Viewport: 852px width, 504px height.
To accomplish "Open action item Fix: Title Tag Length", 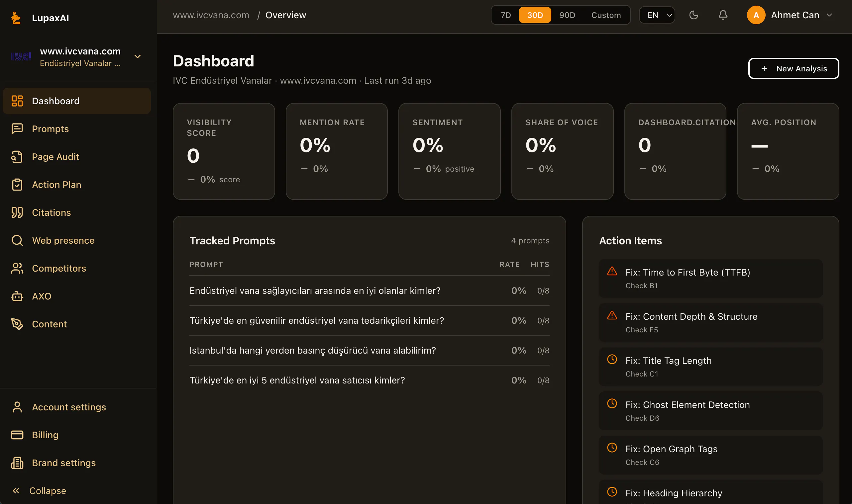I will click(x=711, y=367).
